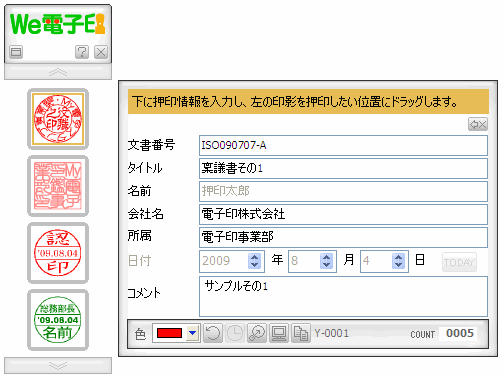
Task: Collapse the palette with the up chevron bar
Action: [x=58, y=72]
